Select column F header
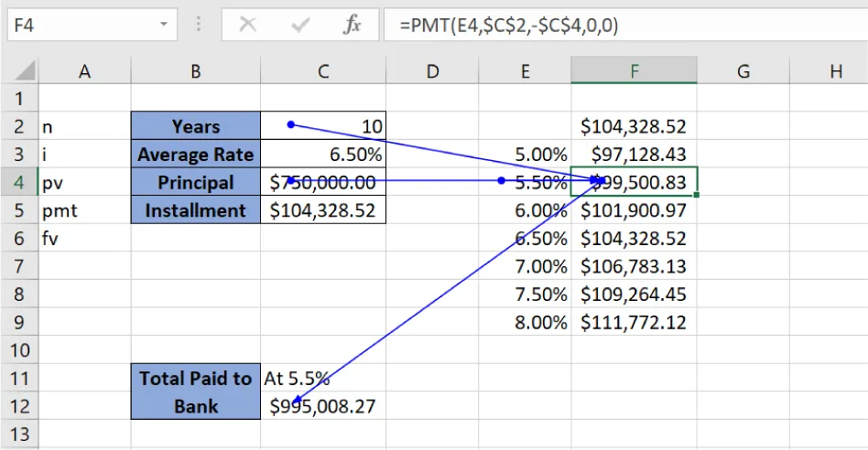 [x=634, y=70]
